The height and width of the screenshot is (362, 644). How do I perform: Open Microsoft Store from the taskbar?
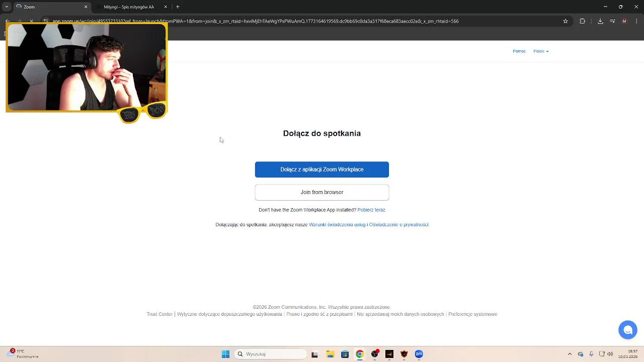click(x=345, y=354)
